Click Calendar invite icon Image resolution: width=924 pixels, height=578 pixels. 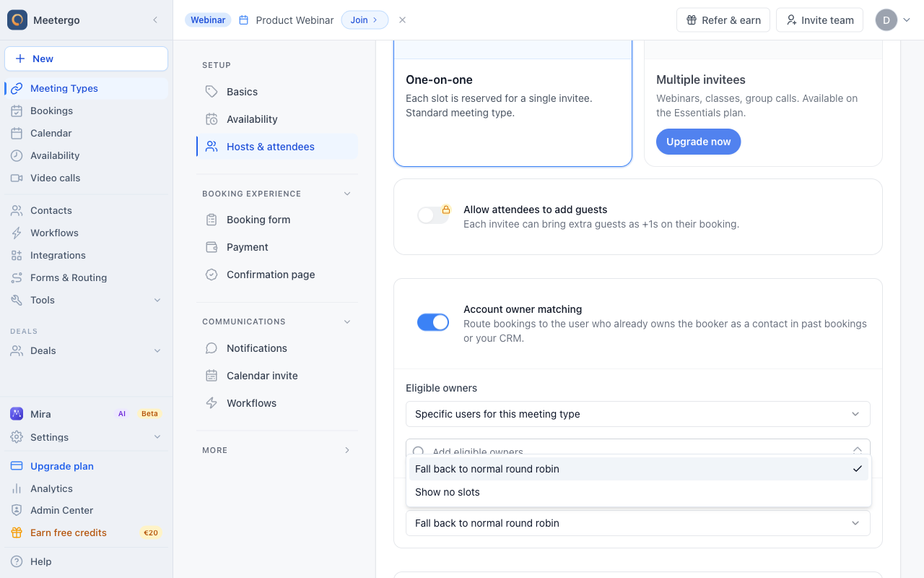(212, 376)
